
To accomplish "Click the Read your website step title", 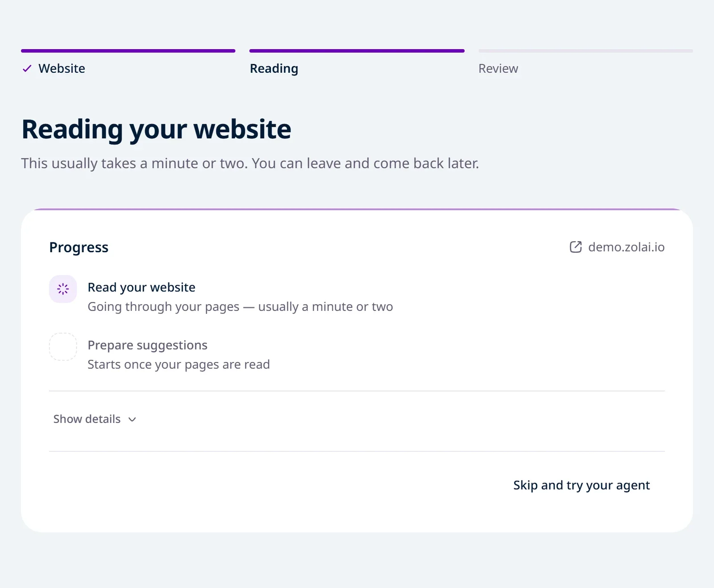I will coord(141,288).
